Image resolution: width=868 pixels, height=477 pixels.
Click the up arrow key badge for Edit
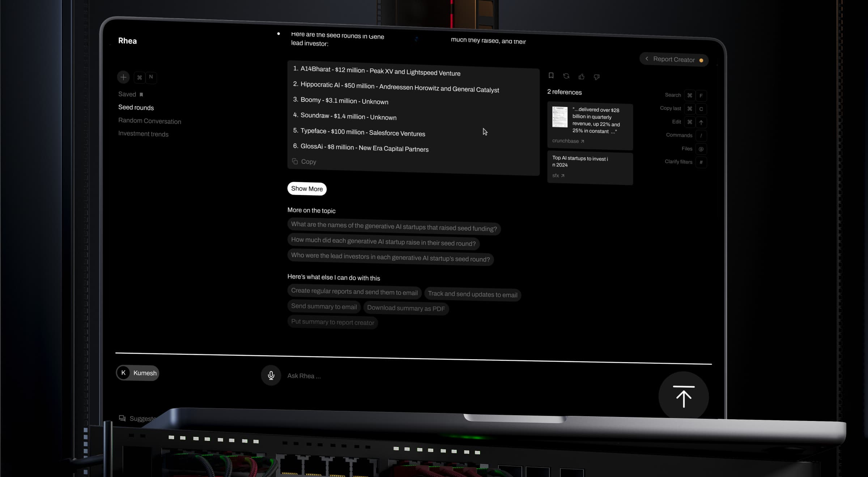coord(701,123)
